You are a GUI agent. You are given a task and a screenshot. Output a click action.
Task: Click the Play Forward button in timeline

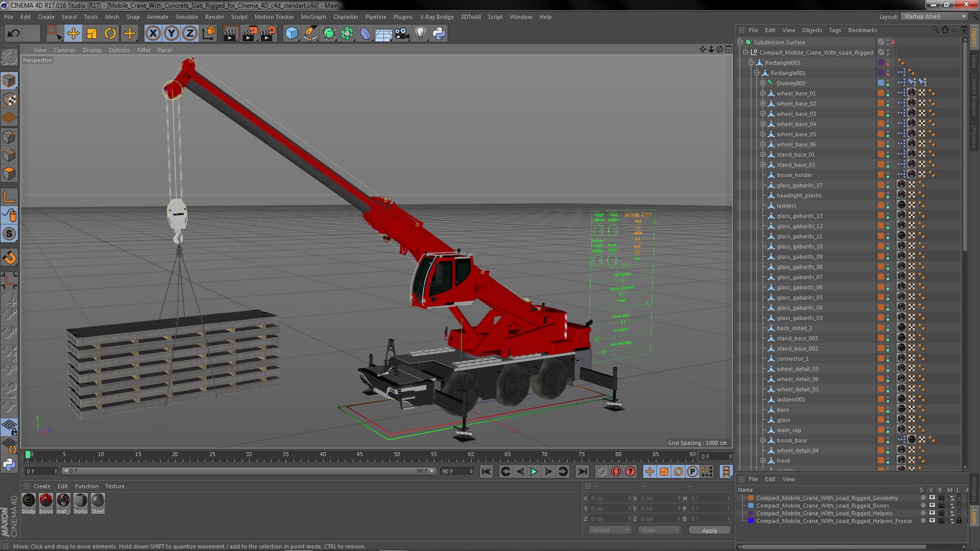(534, 471)
